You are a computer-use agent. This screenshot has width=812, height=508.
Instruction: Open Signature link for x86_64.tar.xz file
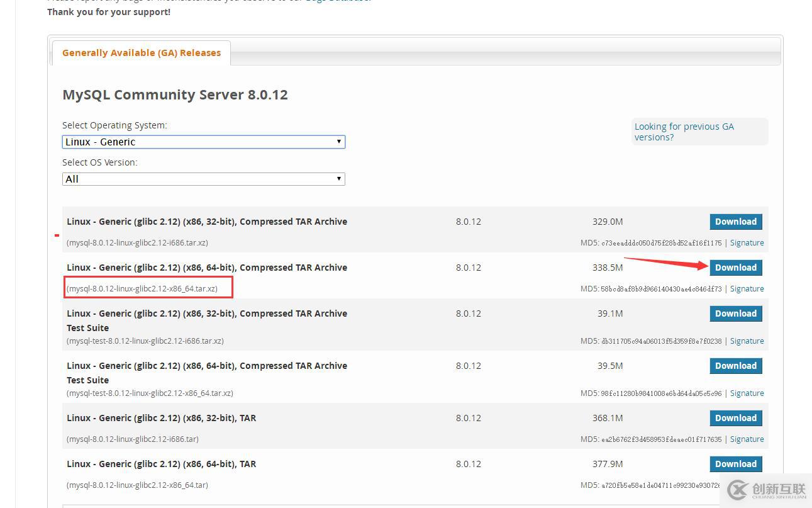click(747, 289)
